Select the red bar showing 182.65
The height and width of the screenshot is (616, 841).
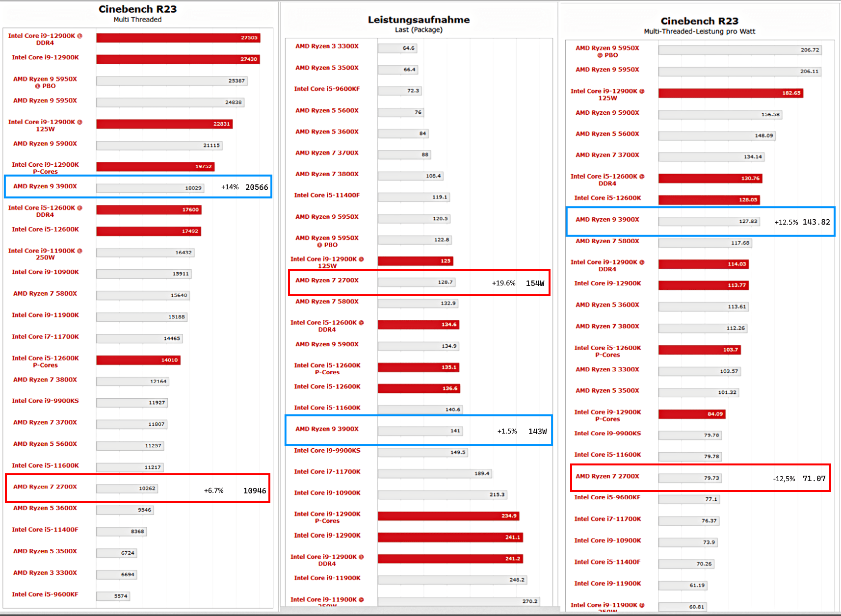tap(731, 93)
